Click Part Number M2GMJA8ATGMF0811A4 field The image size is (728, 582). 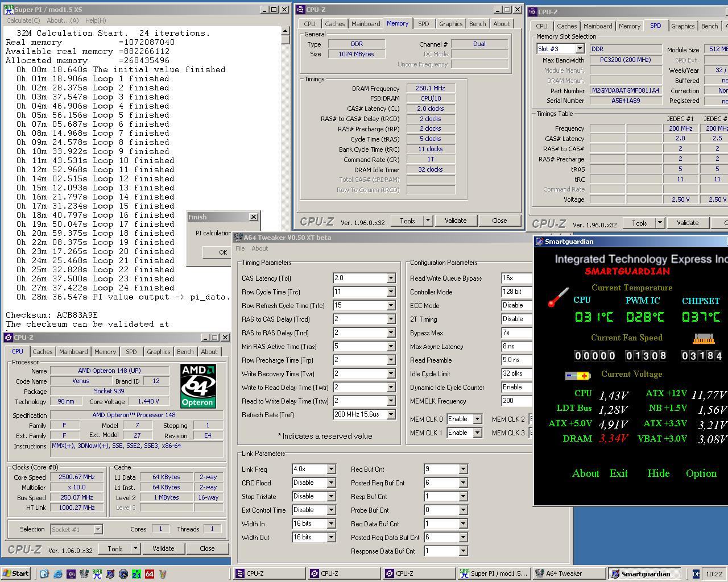626,91
